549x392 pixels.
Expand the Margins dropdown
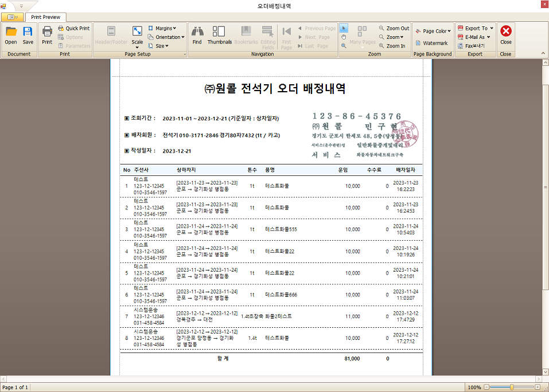click(162, 28)
